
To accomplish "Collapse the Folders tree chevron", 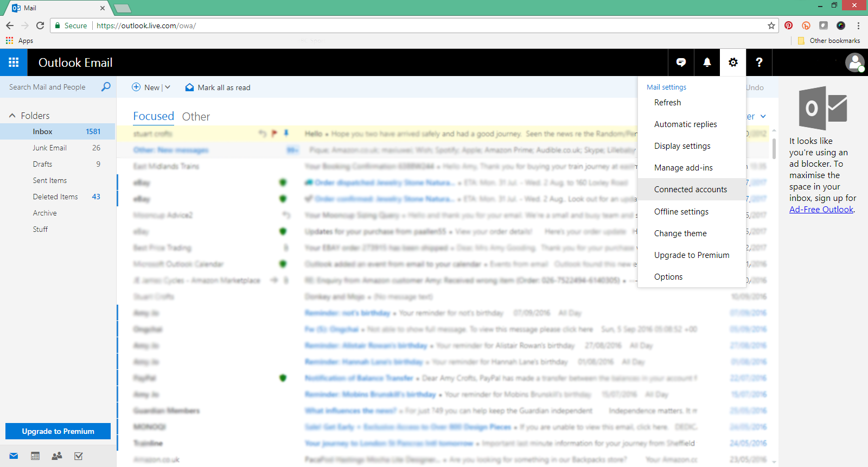I will (x=12, y=116).
